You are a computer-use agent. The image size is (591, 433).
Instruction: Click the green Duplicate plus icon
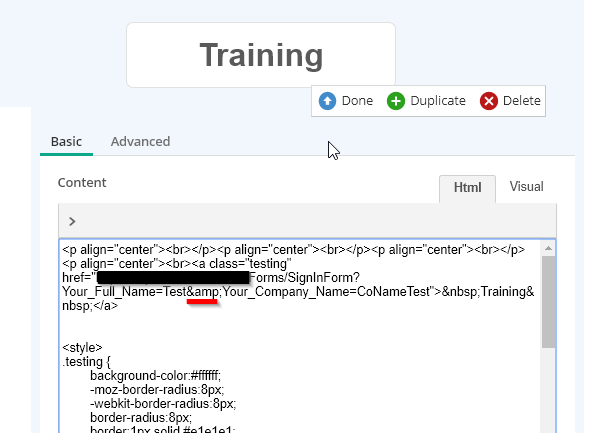click(396, 101)
